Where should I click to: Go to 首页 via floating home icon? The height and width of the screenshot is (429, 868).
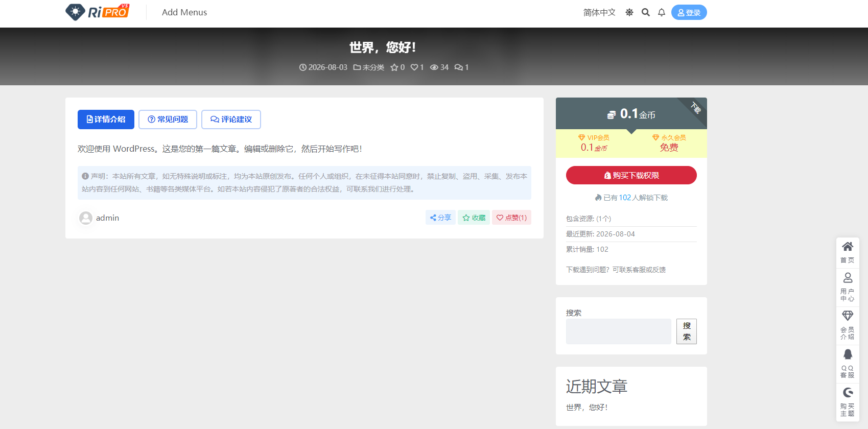coord(848,252)
